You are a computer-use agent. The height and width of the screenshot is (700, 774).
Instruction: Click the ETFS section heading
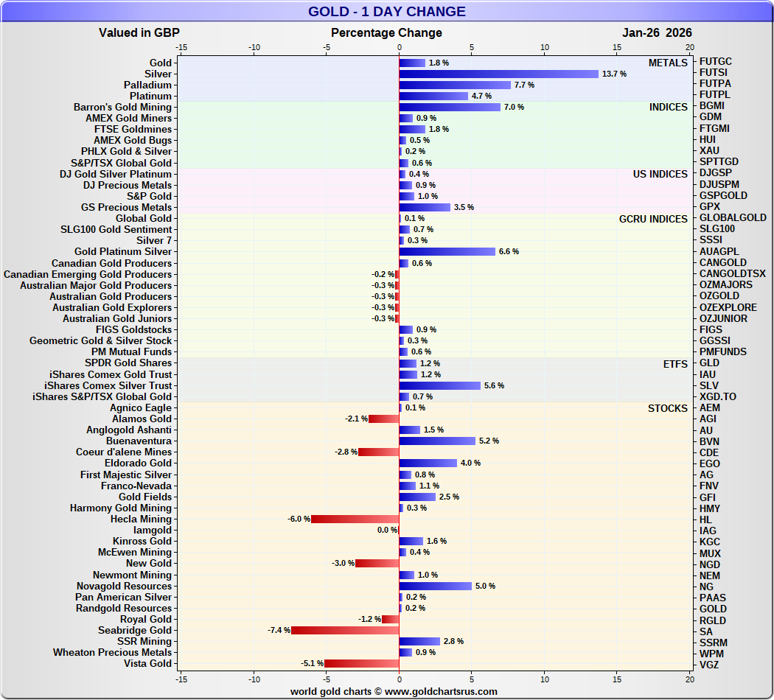tap(674, 363)
